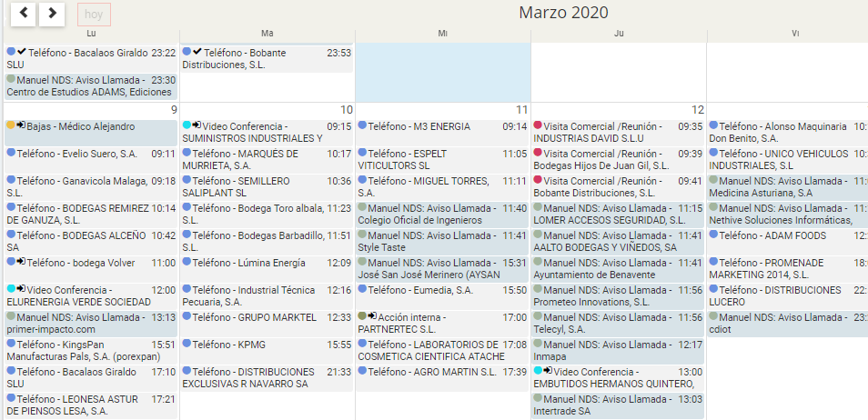This screenshot has height=420, width=868.
Task: Open the Bajas - Médico Alejandro event
Action: 91,133
